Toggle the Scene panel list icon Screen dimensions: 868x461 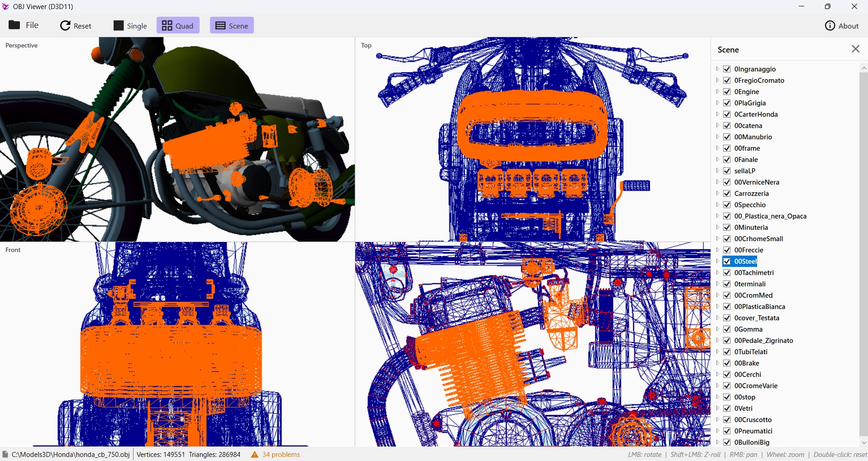(220, 25)
